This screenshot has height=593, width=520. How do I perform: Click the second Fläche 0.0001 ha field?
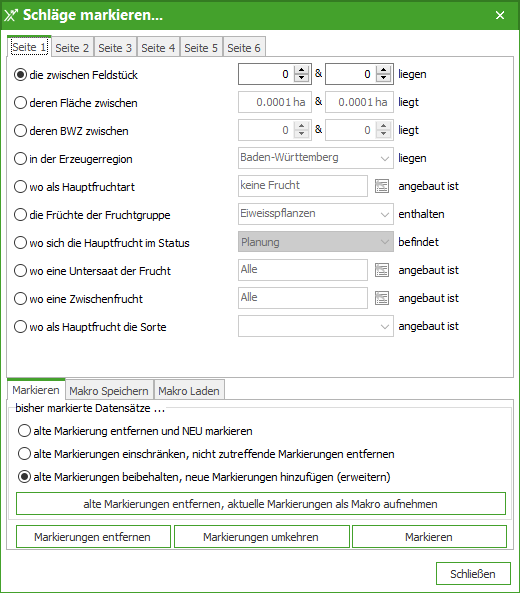[x=359, y=102]
